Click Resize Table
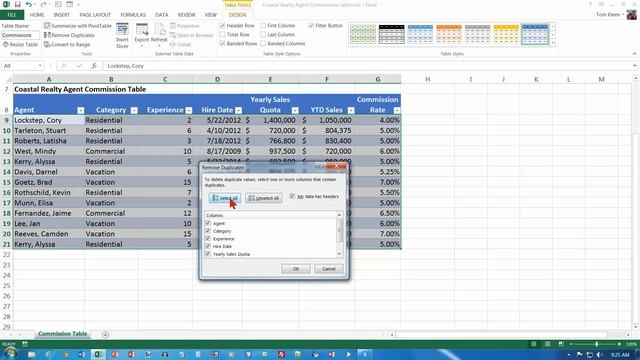640x360 pixels. pos(20,44)
